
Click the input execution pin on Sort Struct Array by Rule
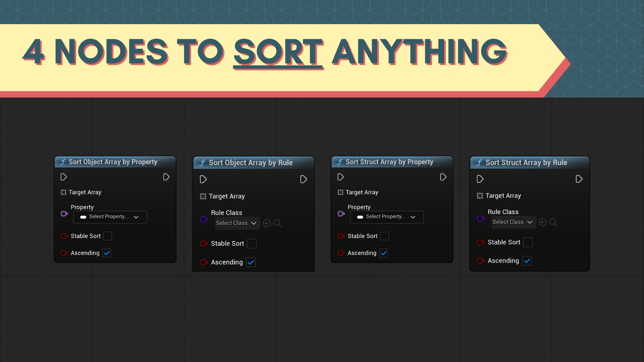[x=480, y=179]
